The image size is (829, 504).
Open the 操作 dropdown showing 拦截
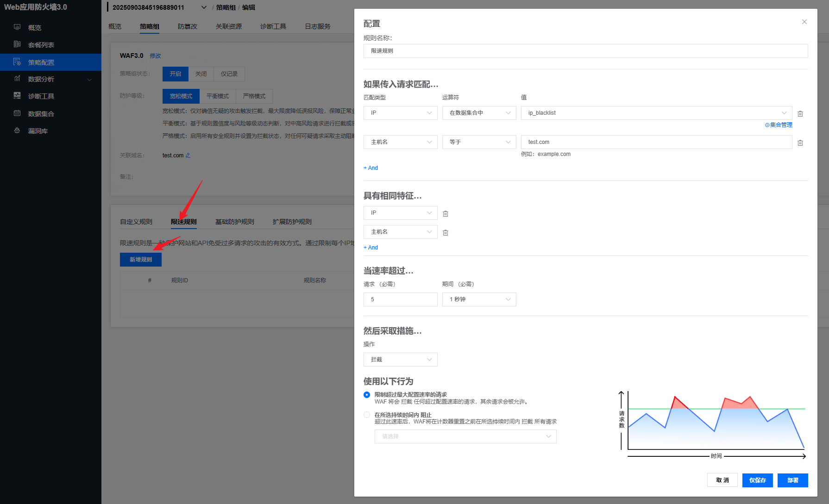[x=400, y=360]
